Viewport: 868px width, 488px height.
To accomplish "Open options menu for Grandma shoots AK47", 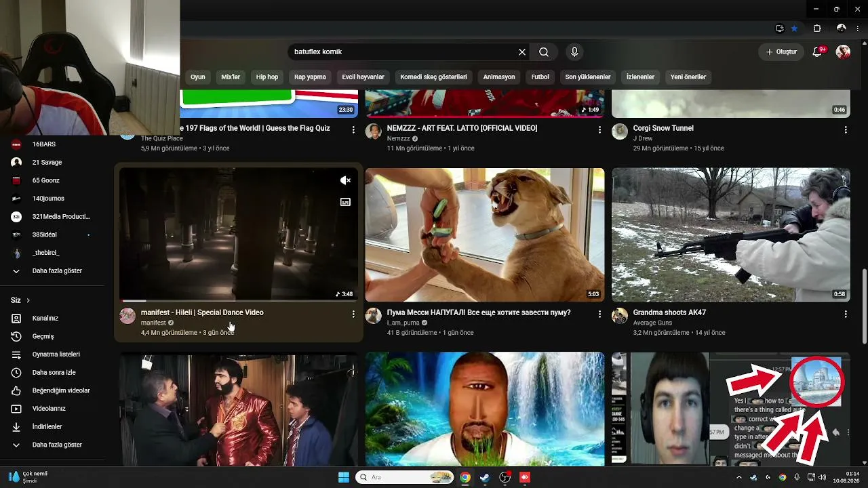I will coord(846,314).
